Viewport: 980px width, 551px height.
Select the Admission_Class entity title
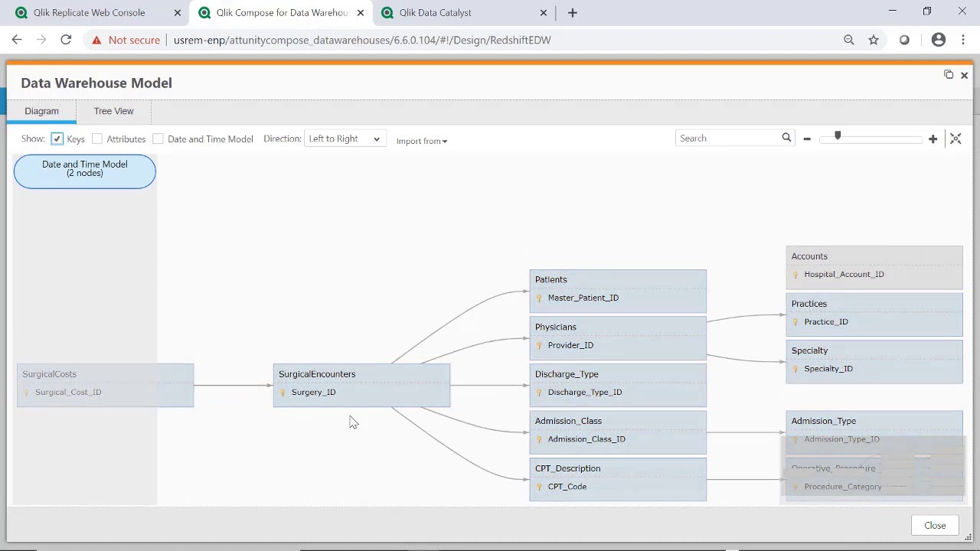click(x=568, y=421)
